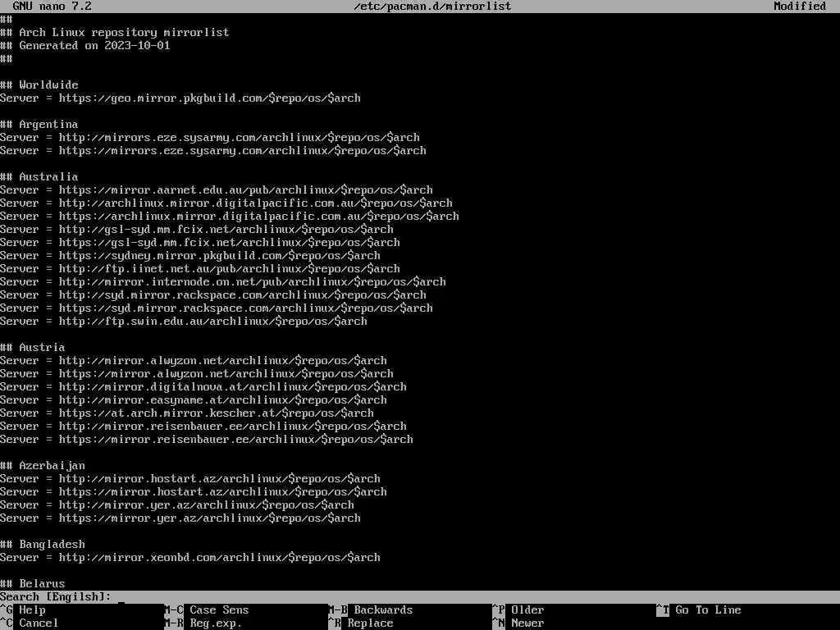
Task: Click the ^T Go To Line shortcut
Action: (699, 609)
